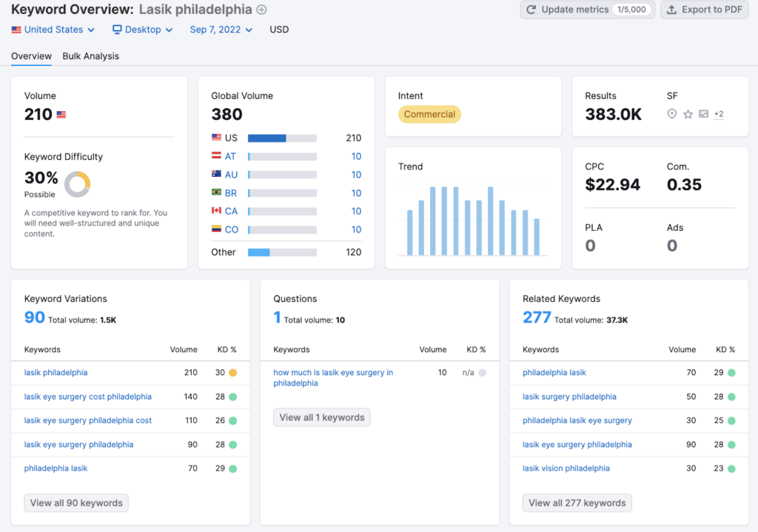Image resolution: width=758 pixels, height=532 pixels.
Task: Click the location pin SERP feature icon
Action: 671,114
